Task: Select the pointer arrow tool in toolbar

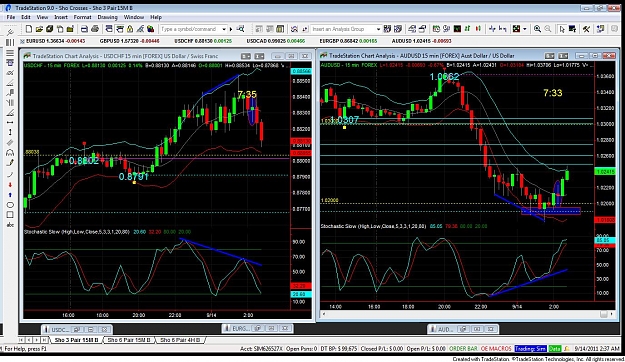Action: [562, 29]
